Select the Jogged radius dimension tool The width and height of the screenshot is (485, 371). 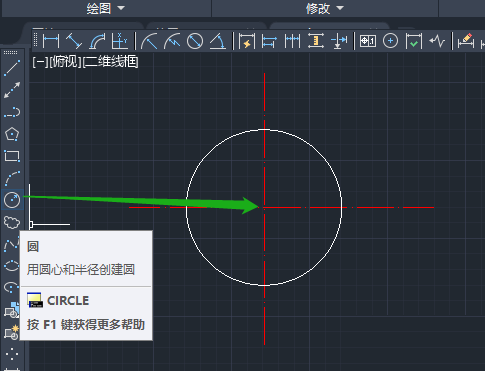pos(172,41)
